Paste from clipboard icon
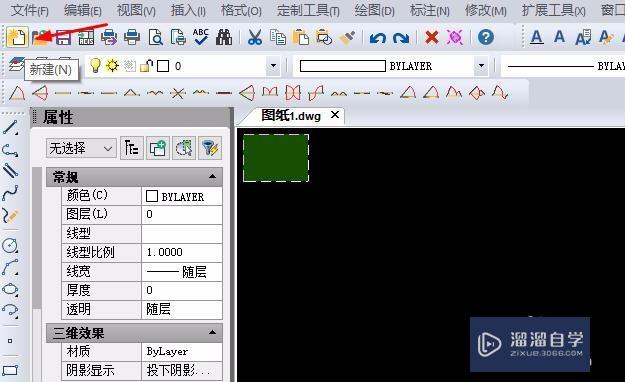Image resolution: width=625 pixels, height=382 pixels. [x=301, y=37]
